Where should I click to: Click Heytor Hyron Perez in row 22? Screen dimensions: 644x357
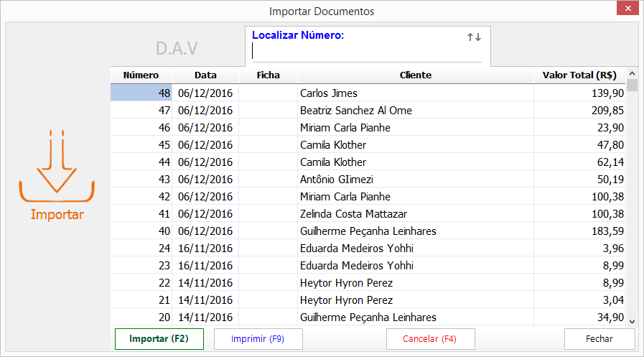click(346, 283)
